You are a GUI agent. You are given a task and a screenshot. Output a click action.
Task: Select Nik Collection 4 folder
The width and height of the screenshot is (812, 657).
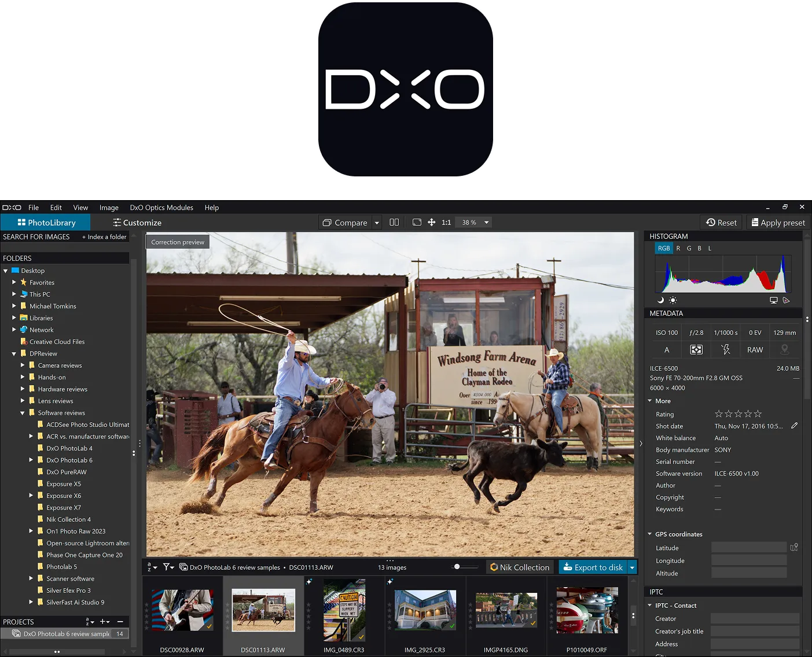[x=68, y=519]
